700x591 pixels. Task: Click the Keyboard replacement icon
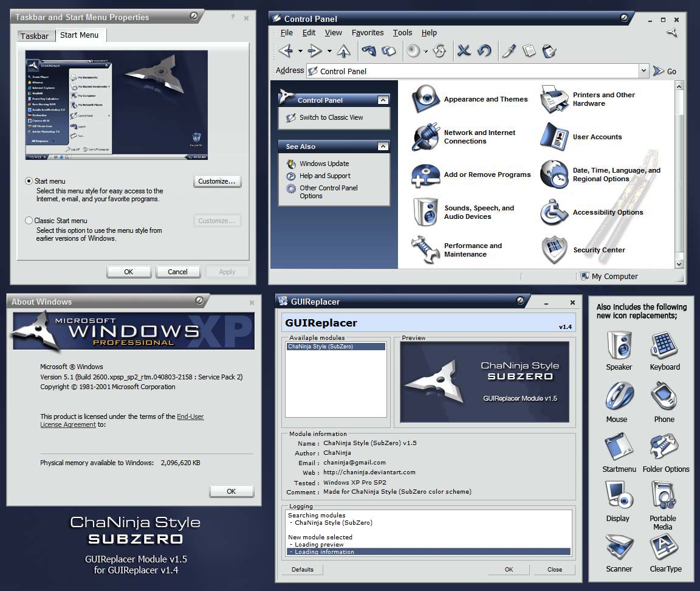664,345
